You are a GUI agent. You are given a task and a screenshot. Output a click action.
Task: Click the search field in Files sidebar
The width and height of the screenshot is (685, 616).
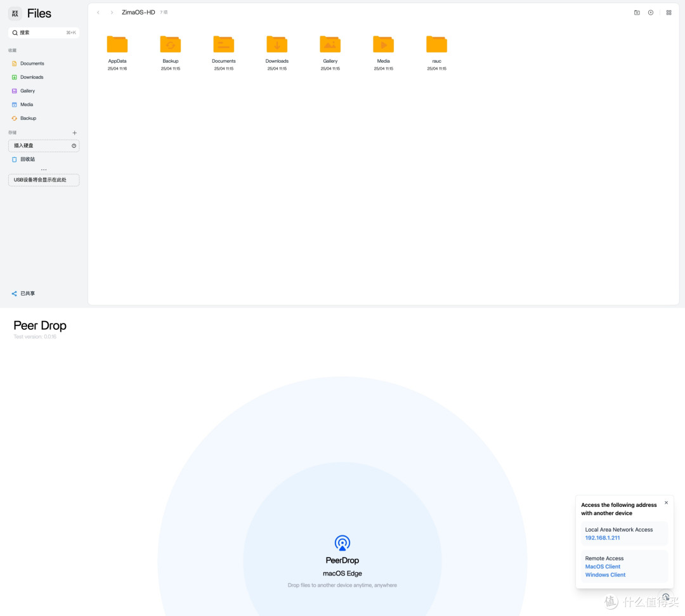point(44,33)
